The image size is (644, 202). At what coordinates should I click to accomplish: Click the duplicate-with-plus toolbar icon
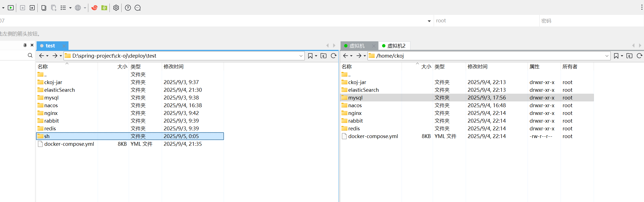[x=54, y=8]
